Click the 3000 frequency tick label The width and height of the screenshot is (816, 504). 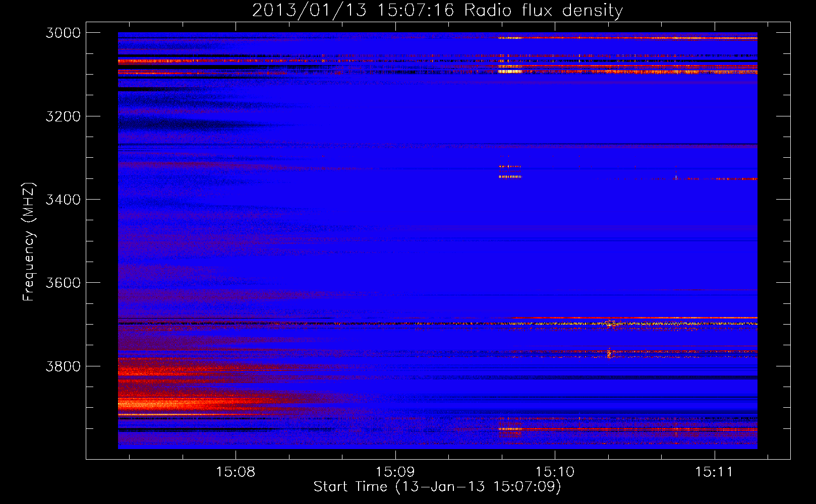(63, 33)
